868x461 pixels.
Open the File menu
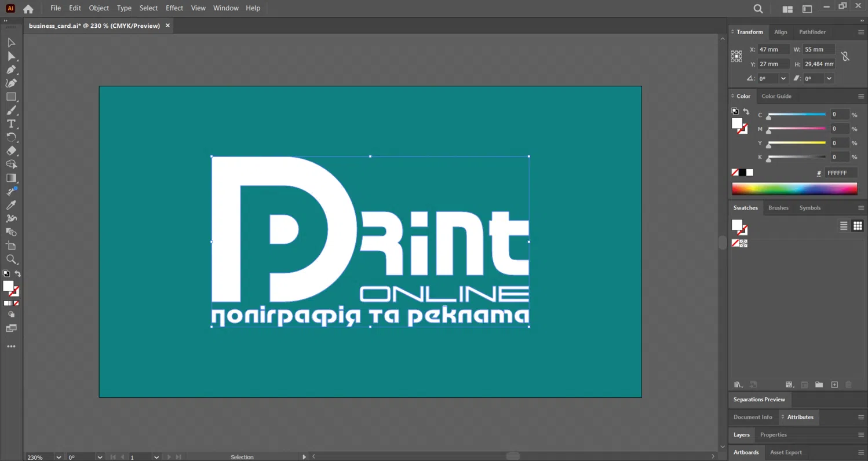(56, 8)
